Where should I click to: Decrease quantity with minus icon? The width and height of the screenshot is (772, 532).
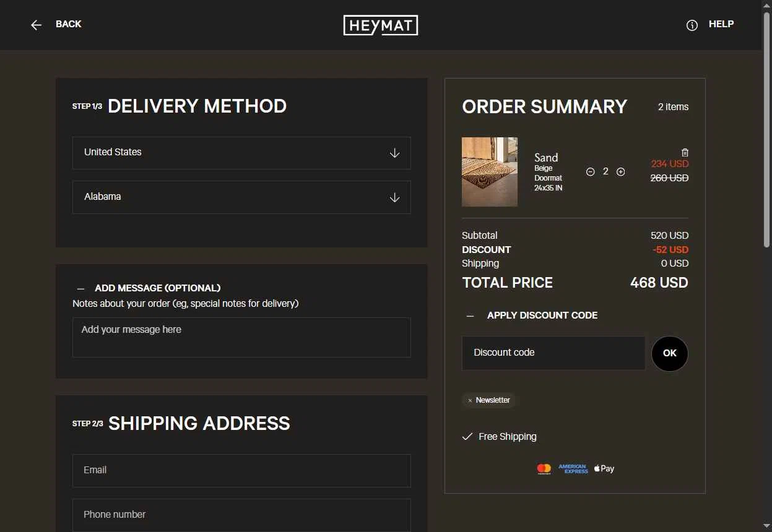[x=590, y=171]
